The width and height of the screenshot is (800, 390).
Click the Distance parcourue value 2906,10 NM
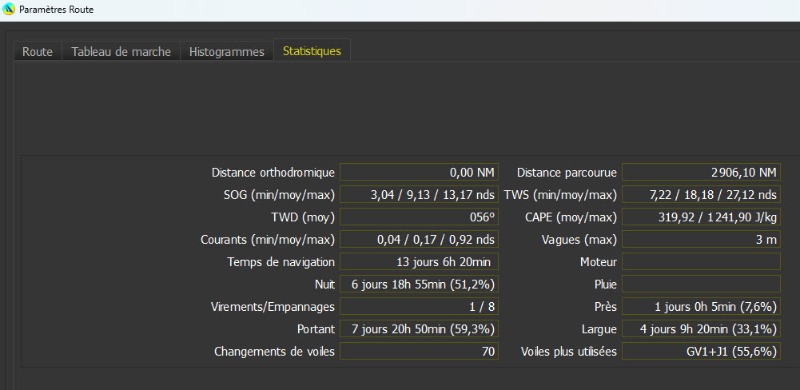[x=701, y=172]
